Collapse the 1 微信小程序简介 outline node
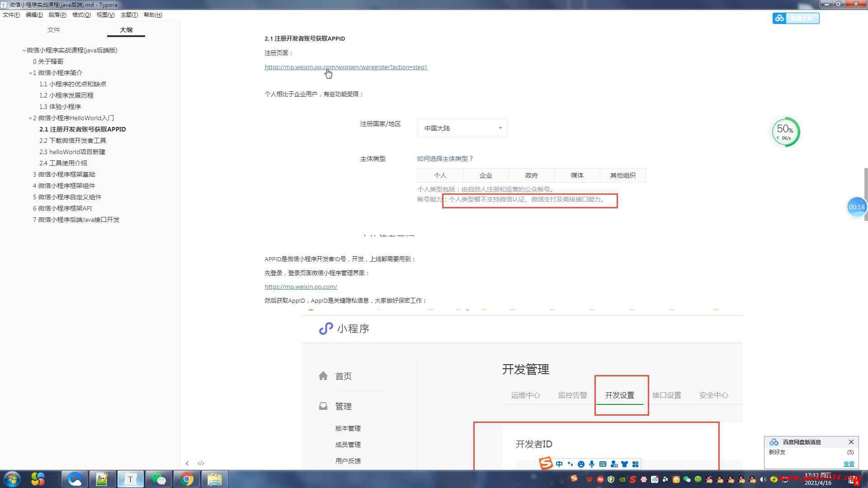 click(x=30, y=73)
